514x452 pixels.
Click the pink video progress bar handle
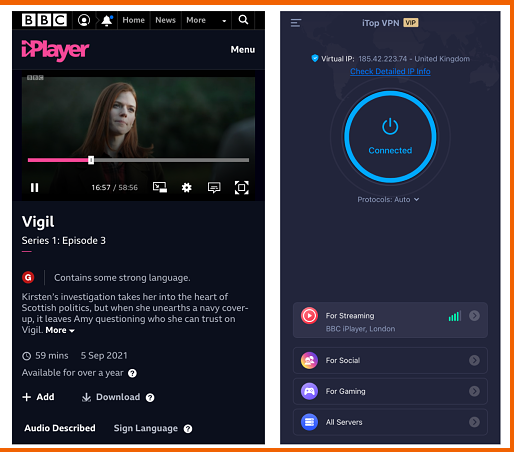point(91,160)
